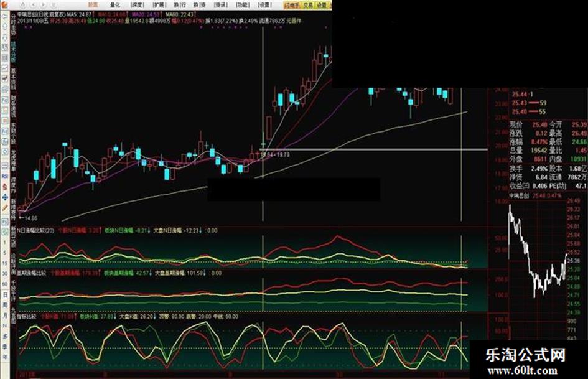Click the 基期涨幅比较 indicator title

tap(31, 273)
